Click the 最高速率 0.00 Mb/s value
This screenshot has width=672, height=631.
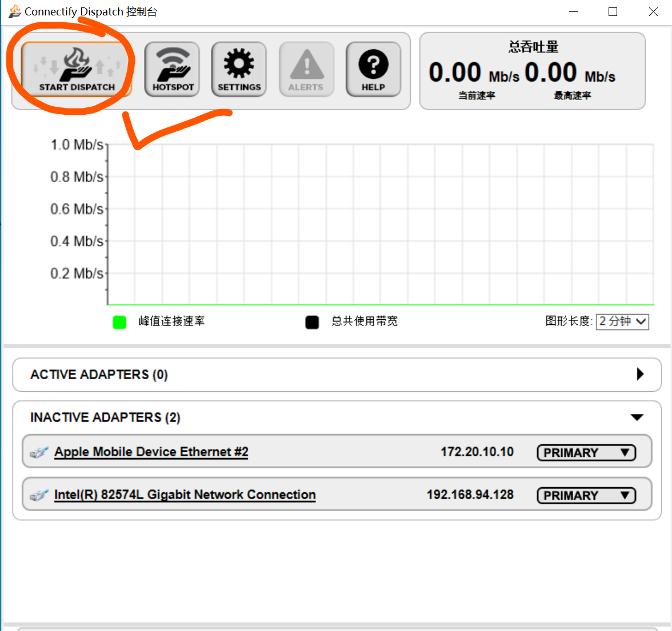570,73
